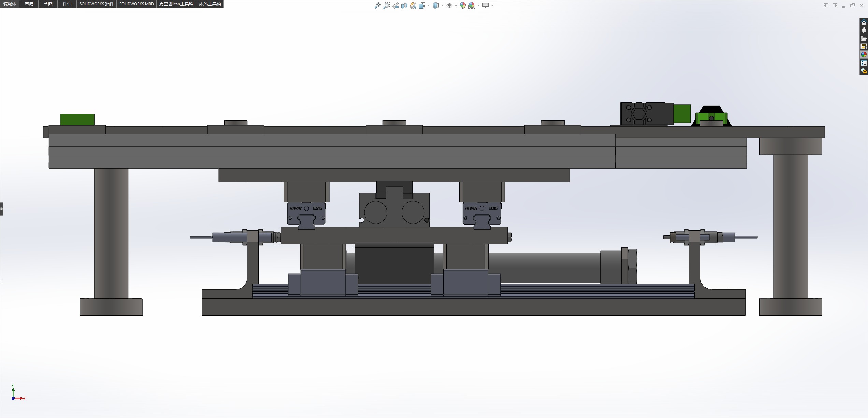The height and width of the screenshot is (418, 868).
Task: Expand the View Settings monitor dropdown
Action: 492,5
